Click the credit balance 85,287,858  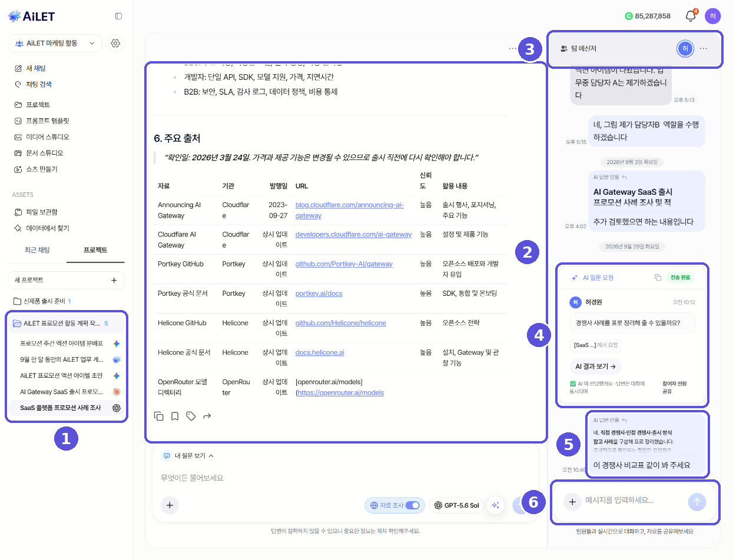pyautogui.click(x=648, y=16)
